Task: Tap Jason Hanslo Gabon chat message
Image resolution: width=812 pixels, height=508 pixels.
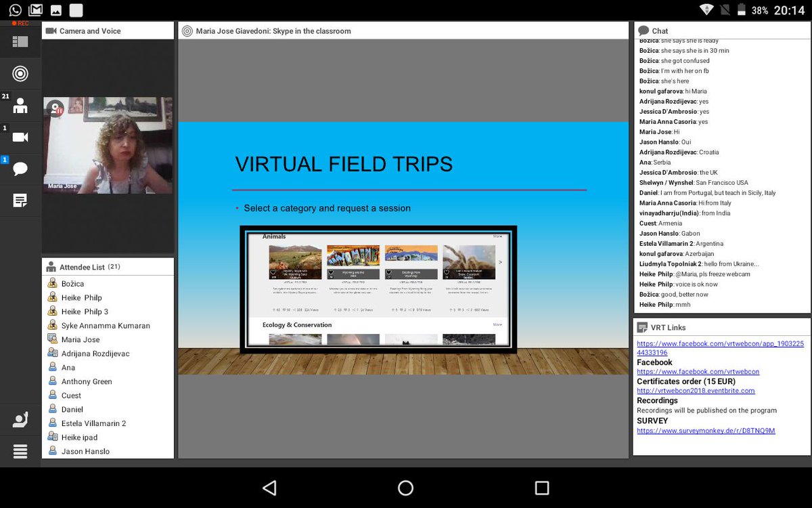Action: [669, 233]
